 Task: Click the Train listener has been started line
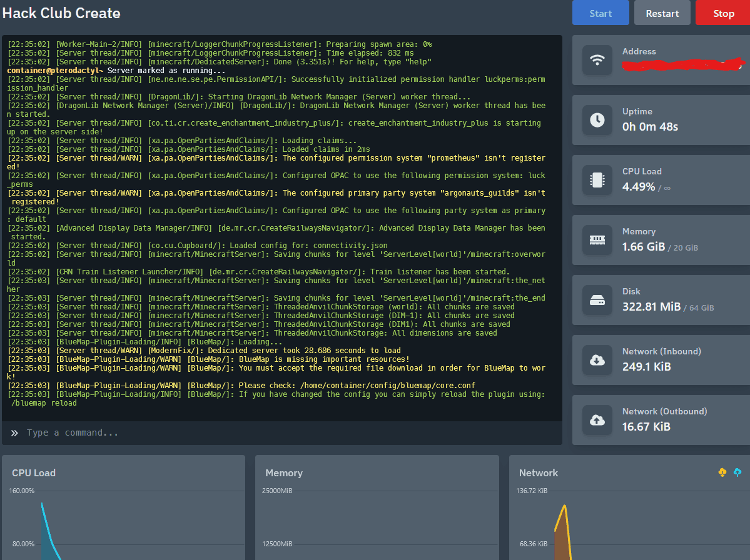258,272
